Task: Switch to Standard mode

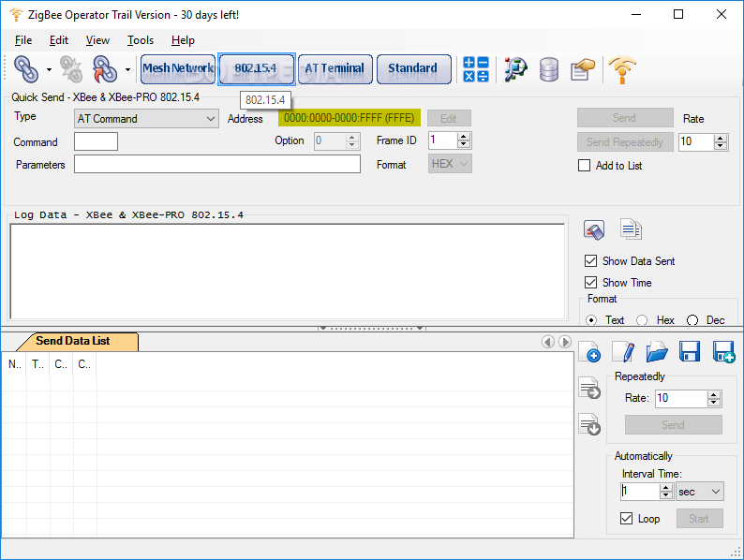Action: [414, 68]
